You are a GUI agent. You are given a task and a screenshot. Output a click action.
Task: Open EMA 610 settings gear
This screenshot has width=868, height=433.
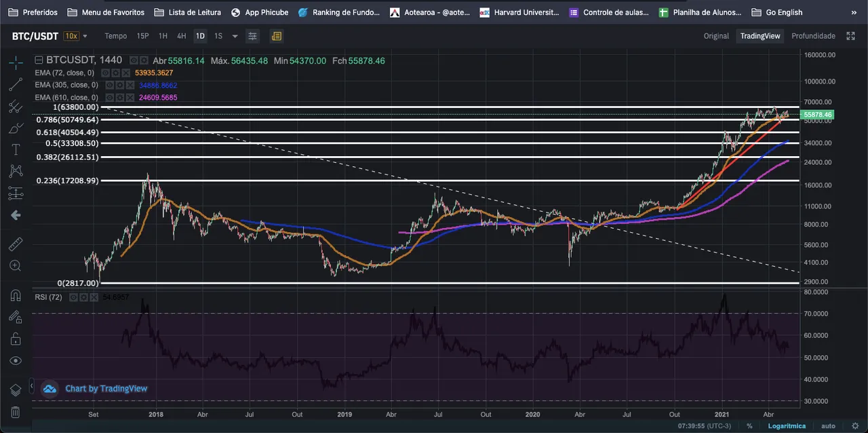[120, 98]
